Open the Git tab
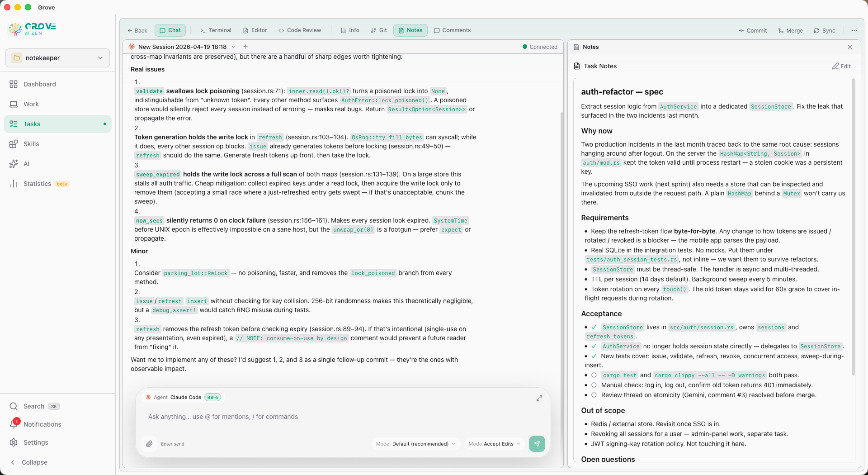The image size is (868, 475). [379, 30]
